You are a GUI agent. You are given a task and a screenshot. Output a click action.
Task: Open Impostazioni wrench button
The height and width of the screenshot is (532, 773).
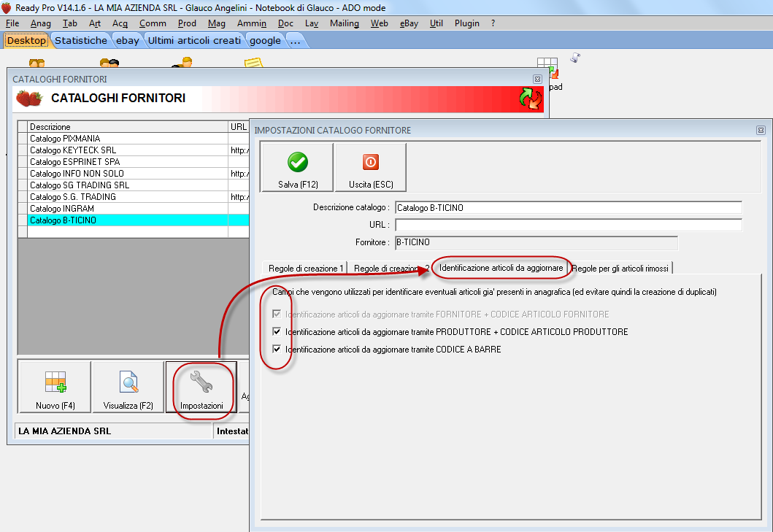point(201,387)
